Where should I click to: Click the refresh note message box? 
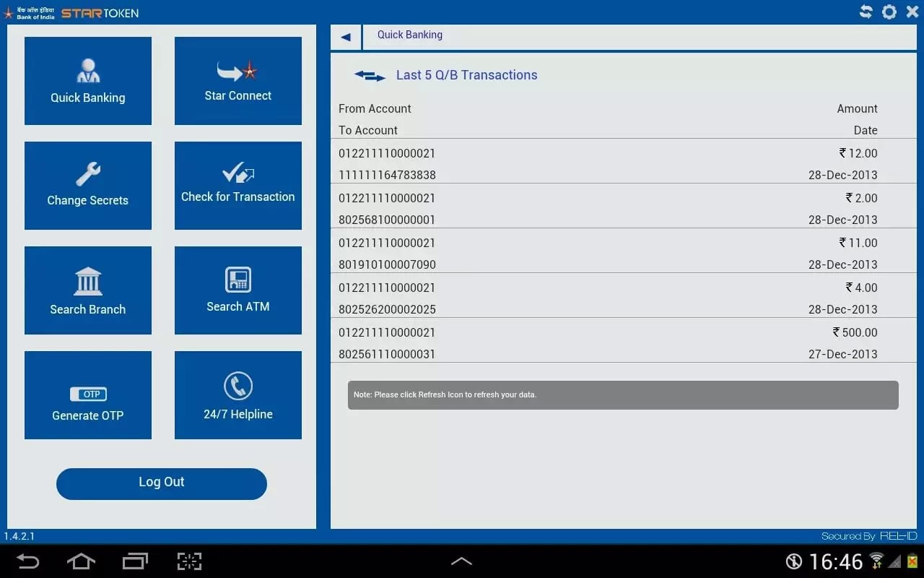tap(623, 395)
